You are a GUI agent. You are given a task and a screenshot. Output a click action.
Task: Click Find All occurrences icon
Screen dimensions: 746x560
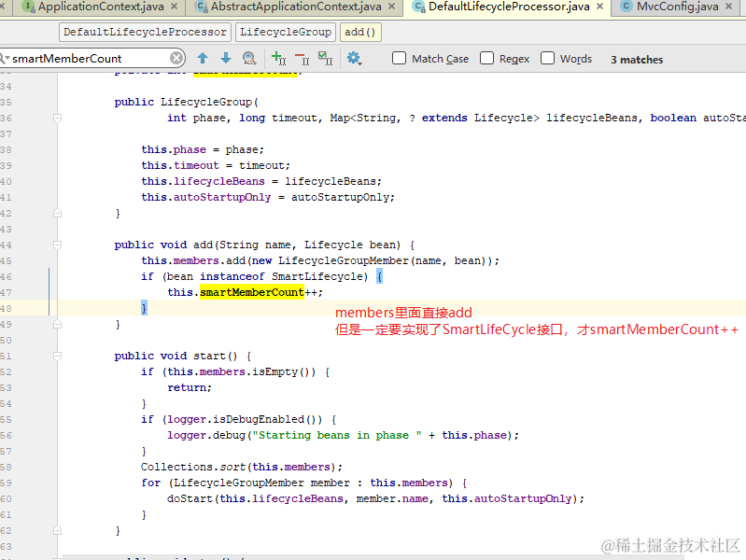(249, 59)
